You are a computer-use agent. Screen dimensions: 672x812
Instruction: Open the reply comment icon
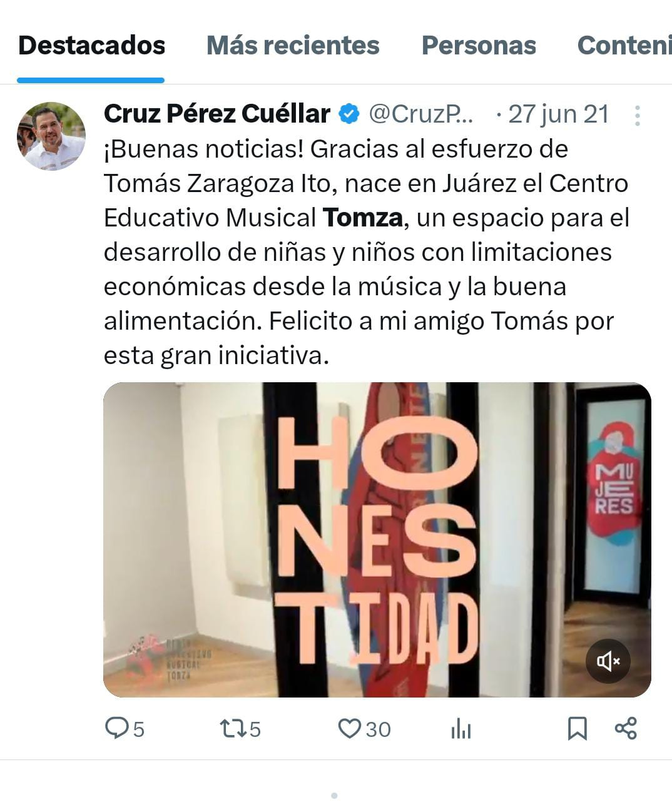point(116,728)
